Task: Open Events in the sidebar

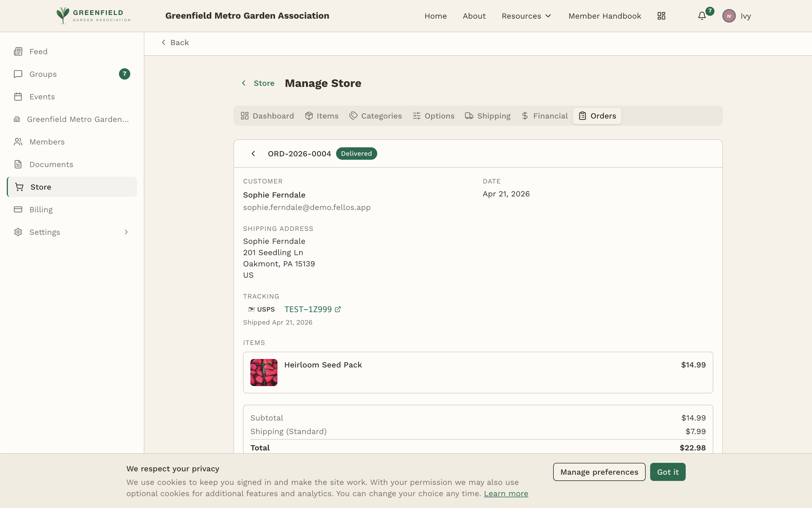Action: click(x=72, y=97)
